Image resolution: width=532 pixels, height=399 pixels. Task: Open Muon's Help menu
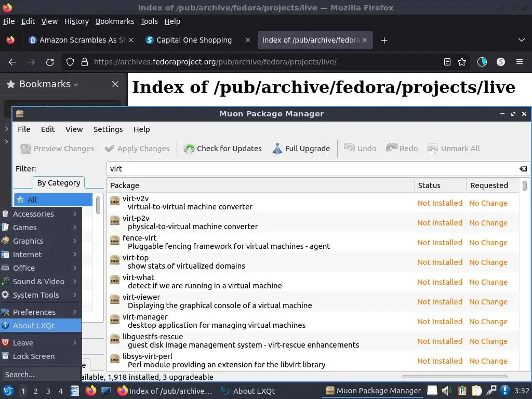141,129
